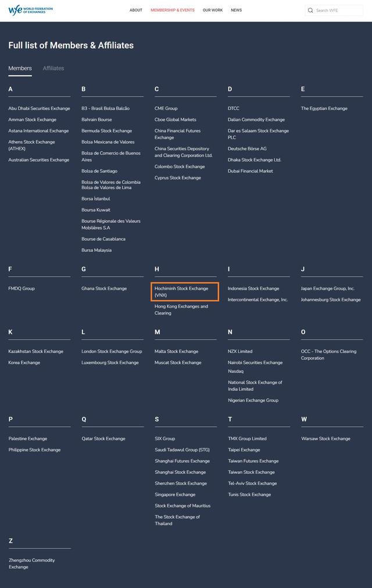The image size is (372, 588).
Task: Open London Stock Exchange Group link
Action: click(x=112, y=351)
